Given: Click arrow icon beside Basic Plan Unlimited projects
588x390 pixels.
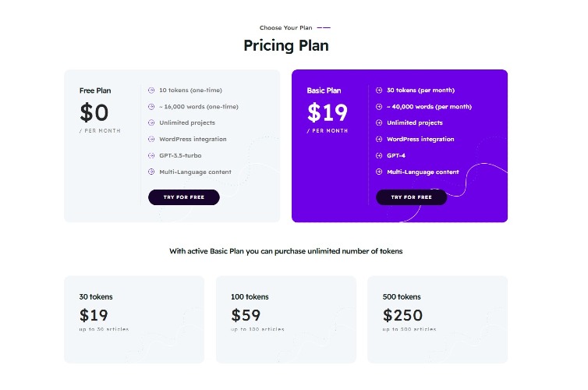Looking at the screenshot, I should pos(379,123).
